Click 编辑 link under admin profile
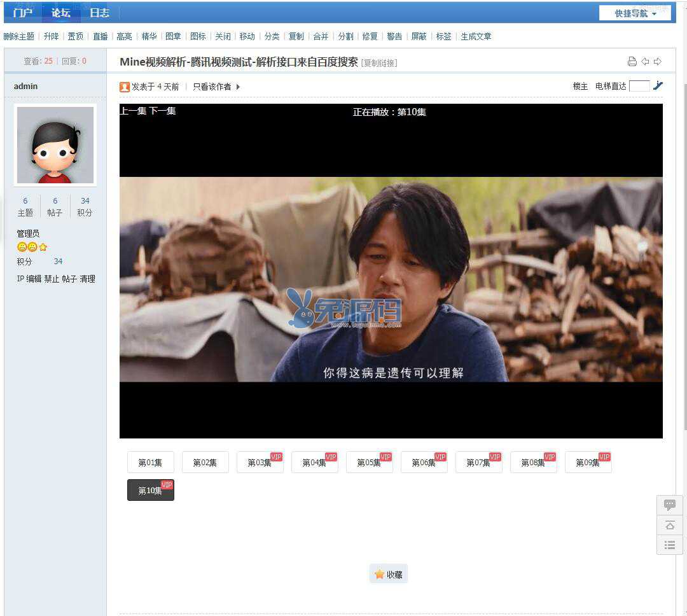687x616 pixels. (34, 279)
